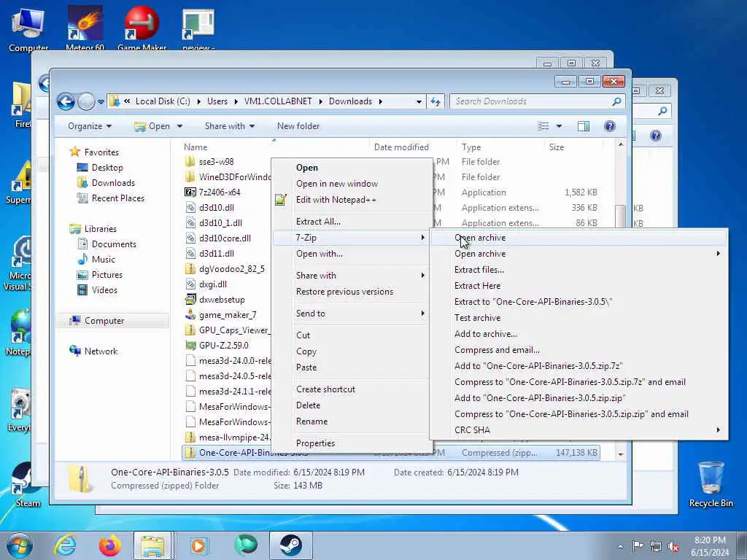Click the Forward navigation arrow in Explorer
Image resolution: width=747 pixels, height=560 pixels.
tap(86, 101)
